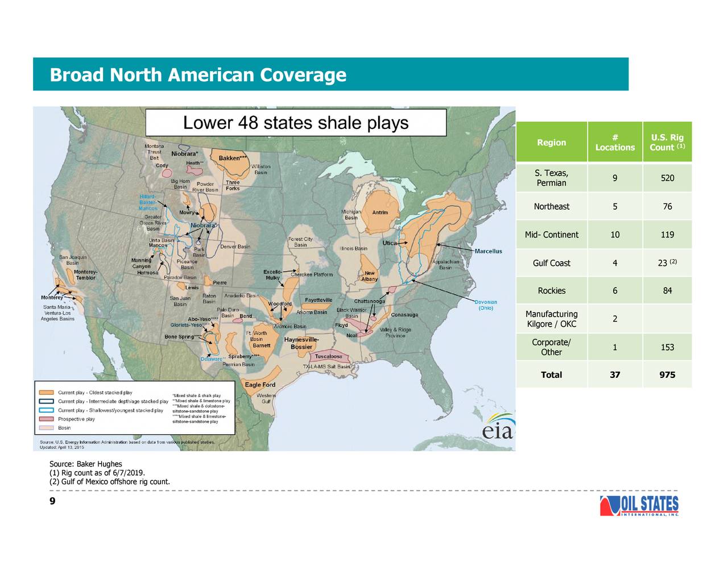The width and height of the screenshot is (728, 562).
Task: Click the U.S. Rig Count column header
Action: click(x=667, y=141)
